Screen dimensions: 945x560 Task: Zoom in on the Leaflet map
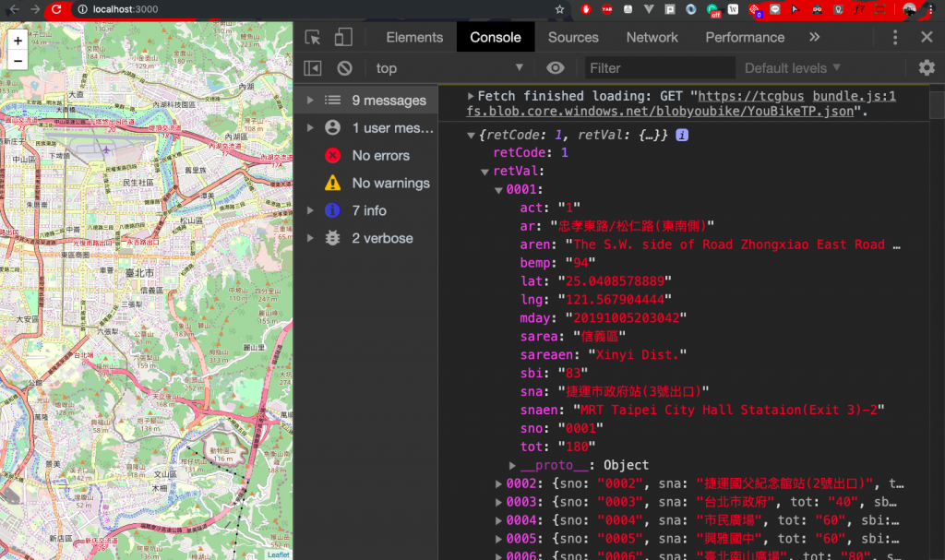click(x=18, y=41)
